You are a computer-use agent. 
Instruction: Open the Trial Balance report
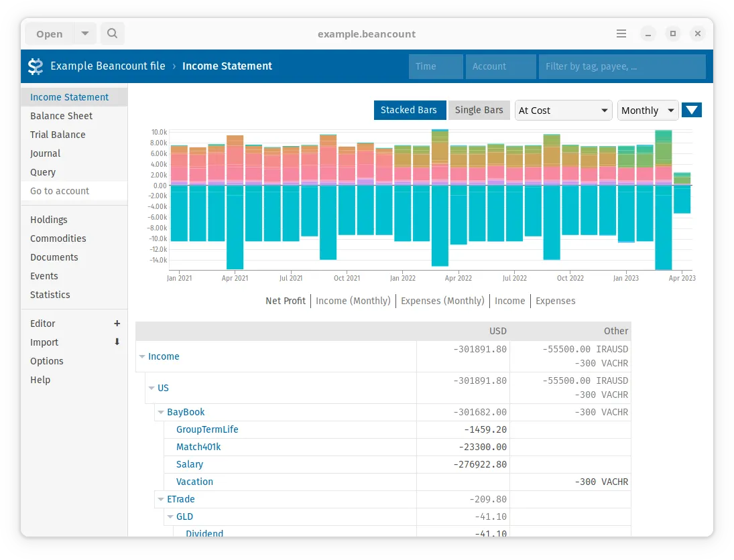74,135
